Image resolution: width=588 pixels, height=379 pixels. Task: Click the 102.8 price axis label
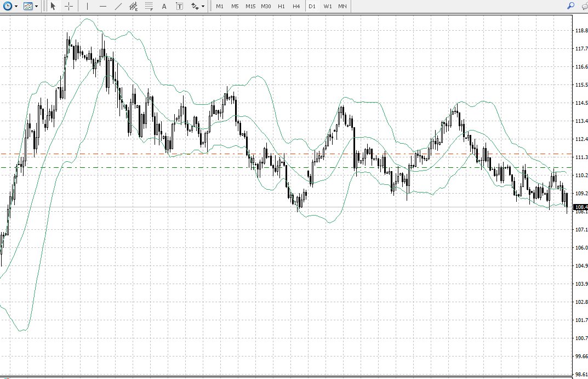click(581, 302)
